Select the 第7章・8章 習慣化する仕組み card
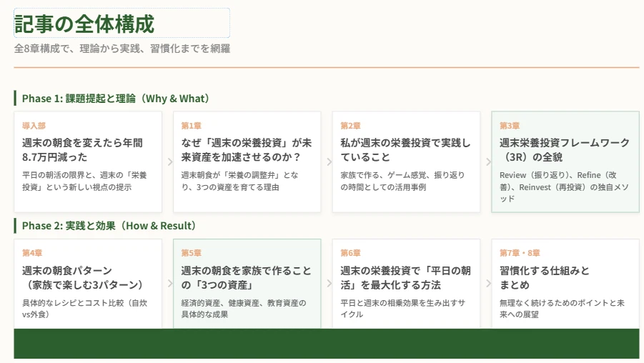This screenshot has height=363, width=644. (565, 284)
